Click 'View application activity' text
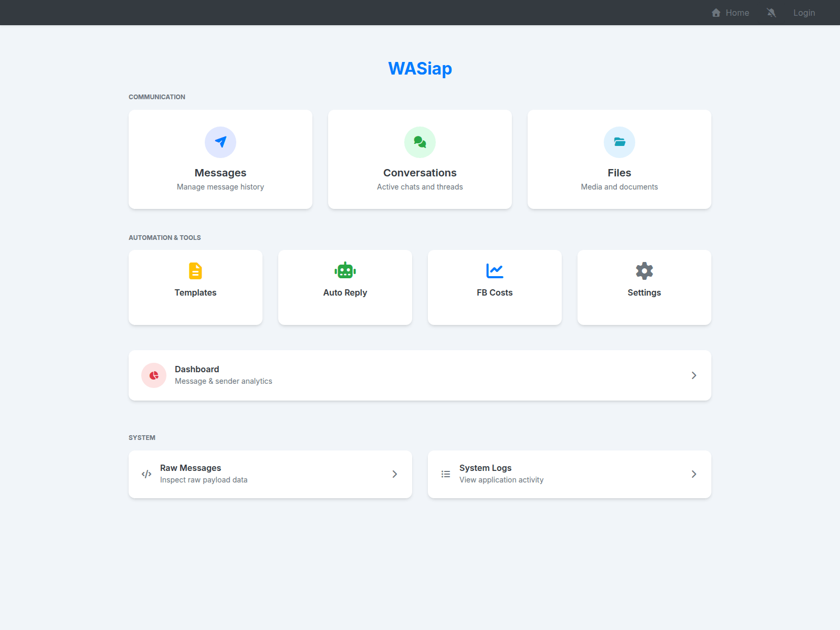This screenshot has width=840, height=630. pyautogui.click(x=501, y=480)
